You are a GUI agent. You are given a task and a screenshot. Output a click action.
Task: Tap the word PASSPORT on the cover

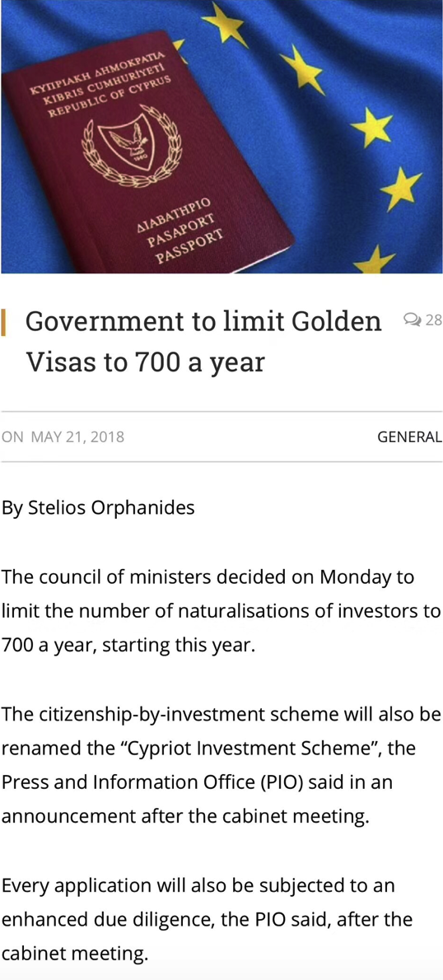pyautogui.click(x=189, y=247)
